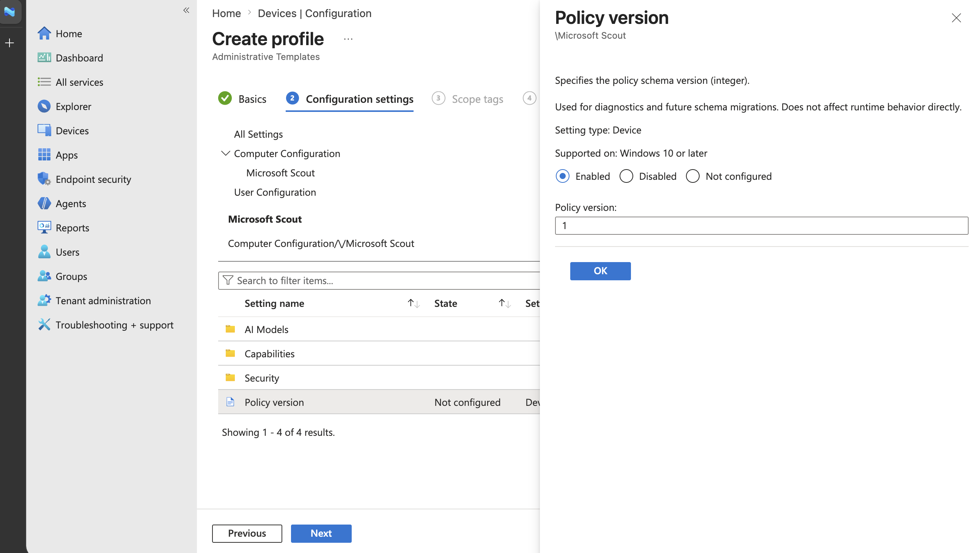Click the Previous button
The image size is (980, 553).
[247, 533]
